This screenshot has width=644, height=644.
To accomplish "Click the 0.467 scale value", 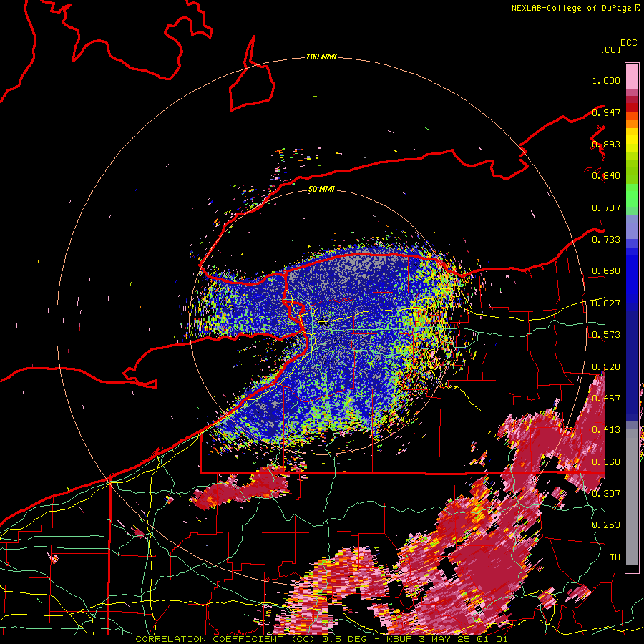I will point(606,399).
